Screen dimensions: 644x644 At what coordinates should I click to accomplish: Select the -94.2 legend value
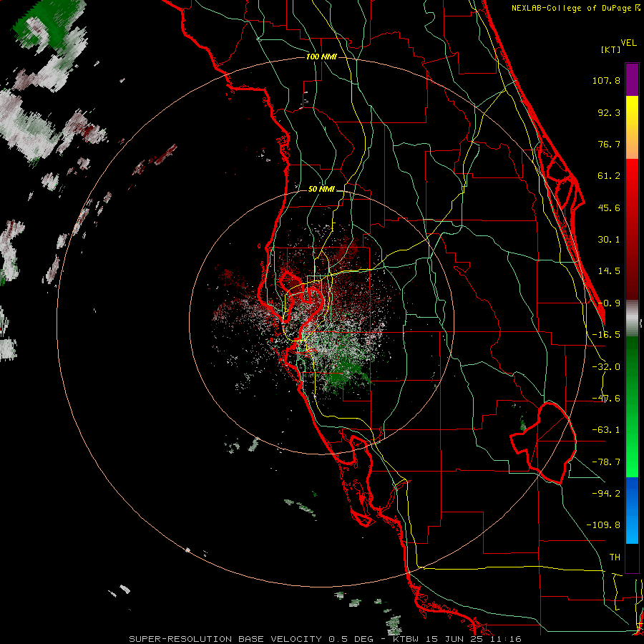(x=606, y=494)
